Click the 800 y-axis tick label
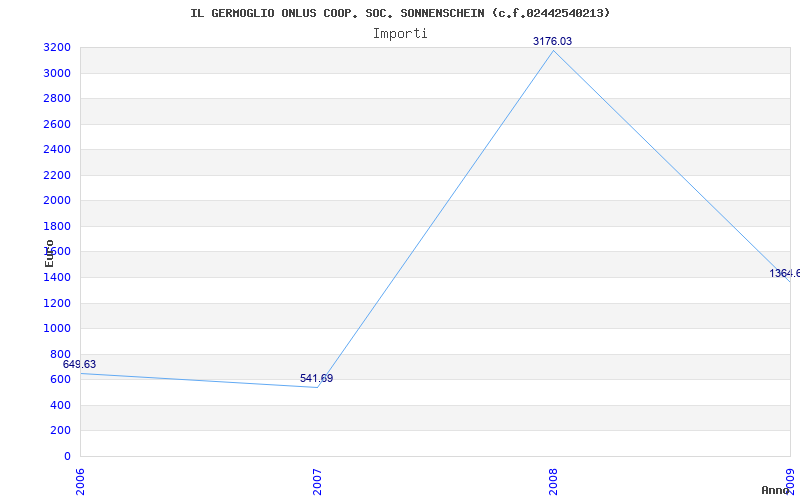800x500 pixels. point(60,355)
